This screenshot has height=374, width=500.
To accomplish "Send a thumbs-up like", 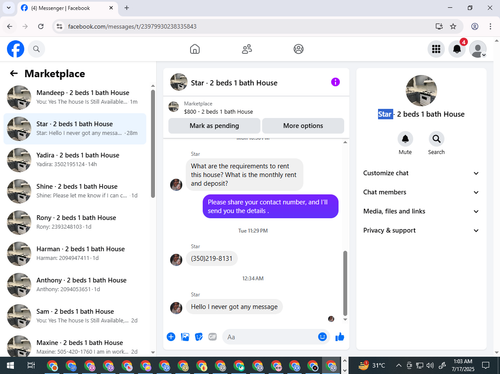I will pyautogui.click(x=340, y=337).
